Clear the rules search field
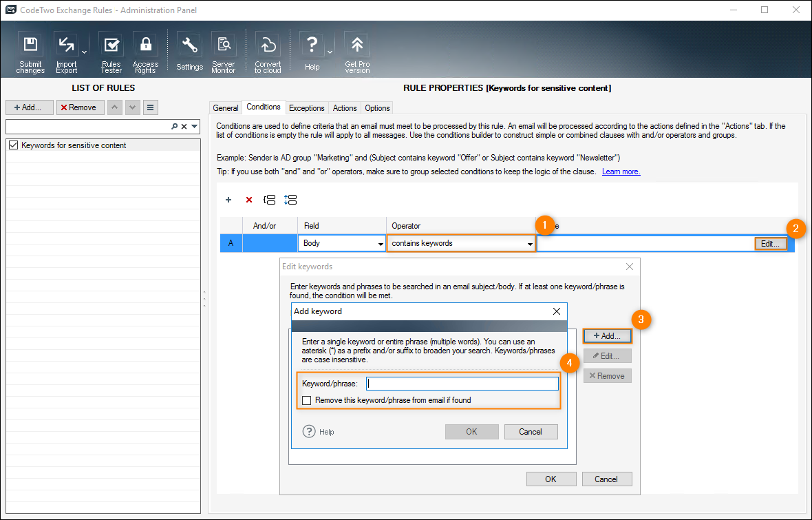 (x=184, y=126)
